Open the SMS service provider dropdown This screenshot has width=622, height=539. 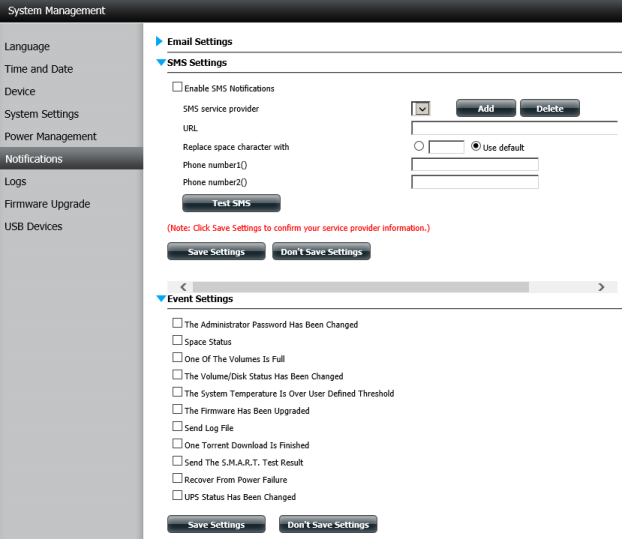[421, 108]
